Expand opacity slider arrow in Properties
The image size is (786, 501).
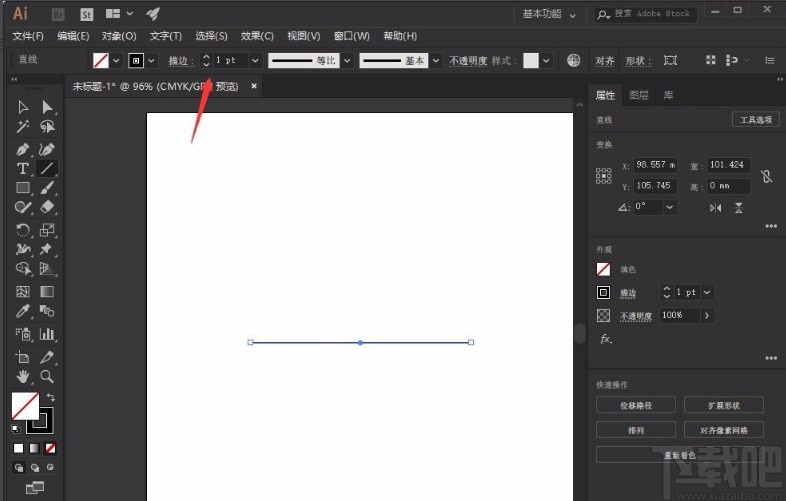coord(707,315)
